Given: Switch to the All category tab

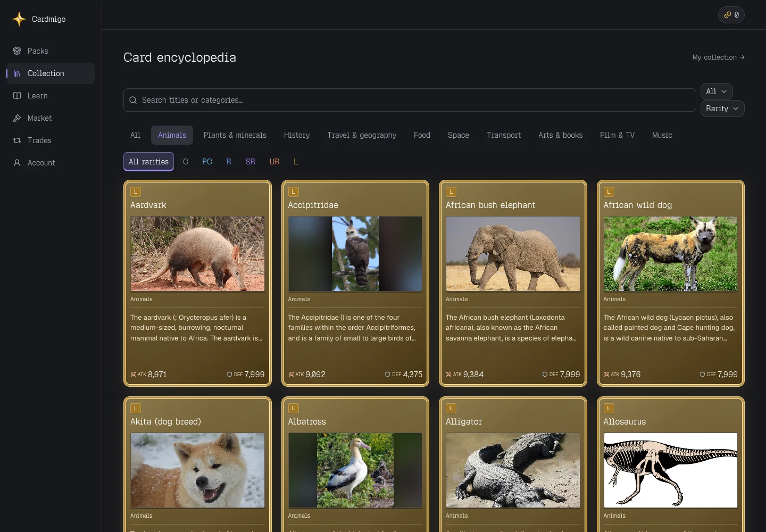Looking at the screenshot, I should (135, 135).
